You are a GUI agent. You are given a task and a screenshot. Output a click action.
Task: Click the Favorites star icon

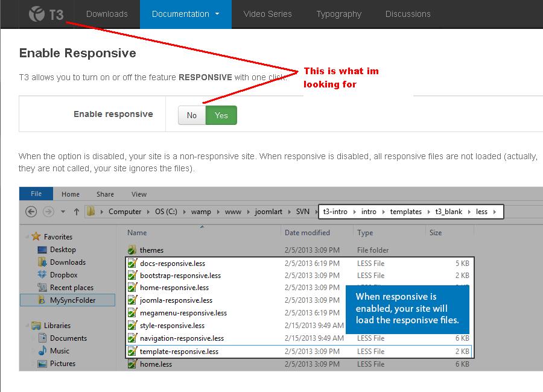(36, 236)
